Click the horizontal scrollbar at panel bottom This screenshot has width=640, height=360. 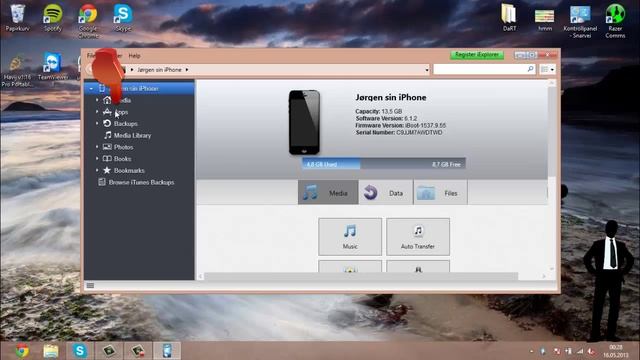point(361,276)
